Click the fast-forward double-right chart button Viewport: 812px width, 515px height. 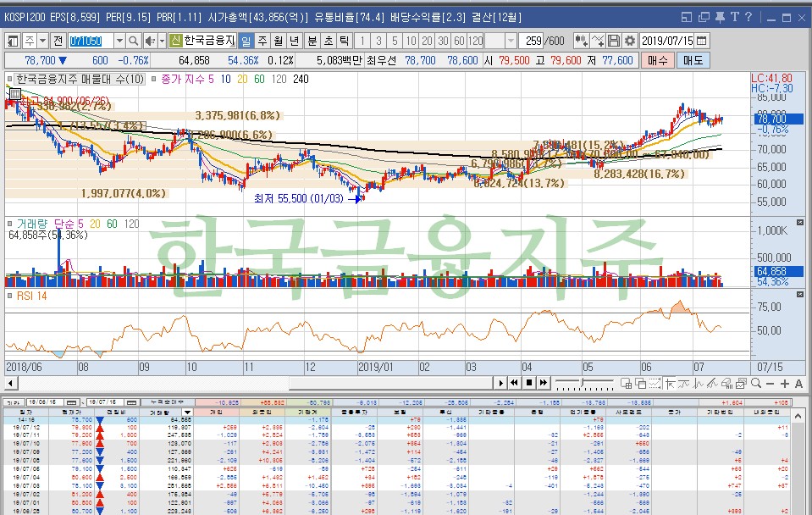[544, 383]
